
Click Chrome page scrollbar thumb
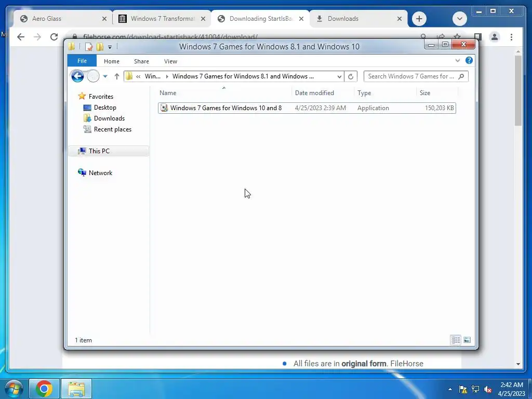coord(518,90)
